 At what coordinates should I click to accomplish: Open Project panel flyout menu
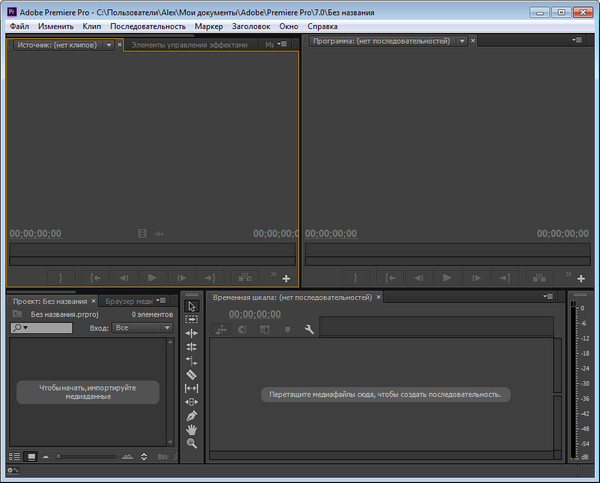161,300
